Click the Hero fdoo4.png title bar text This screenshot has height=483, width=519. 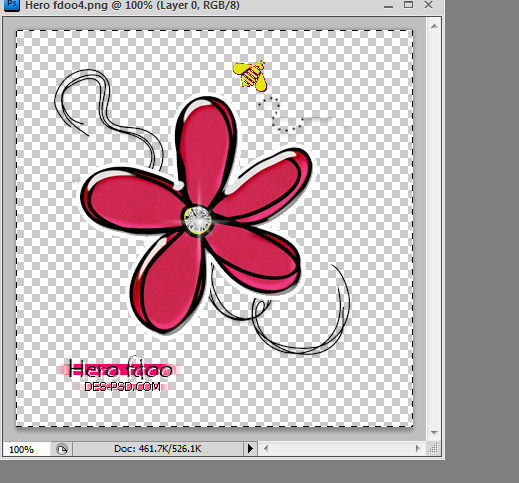coord(132,5)
